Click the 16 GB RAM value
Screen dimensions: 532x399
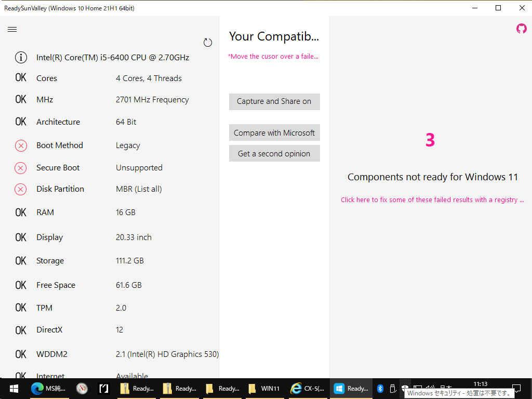[126, 212]
